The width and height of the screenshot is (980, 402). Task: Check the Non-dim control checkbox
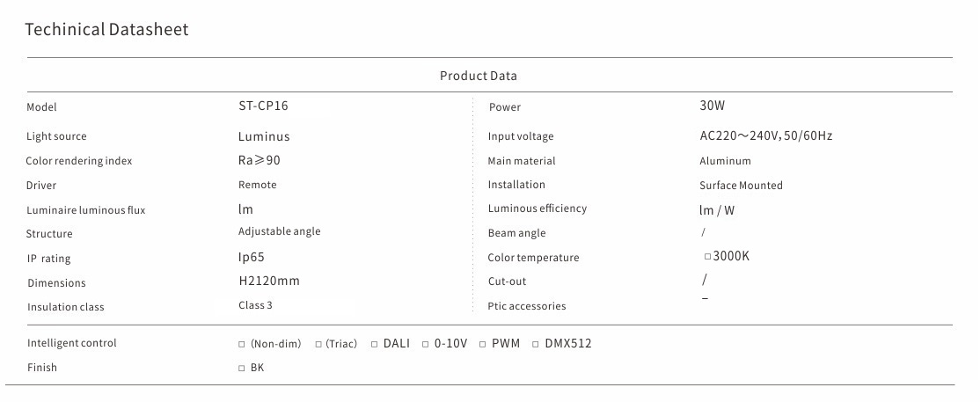pos(242,344)
